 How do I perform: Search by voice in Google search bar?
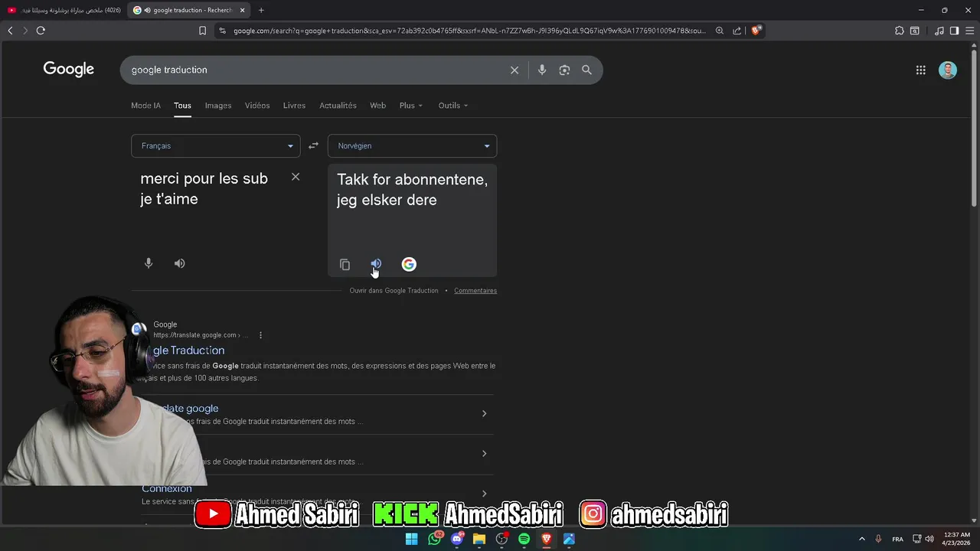(542, 70)
